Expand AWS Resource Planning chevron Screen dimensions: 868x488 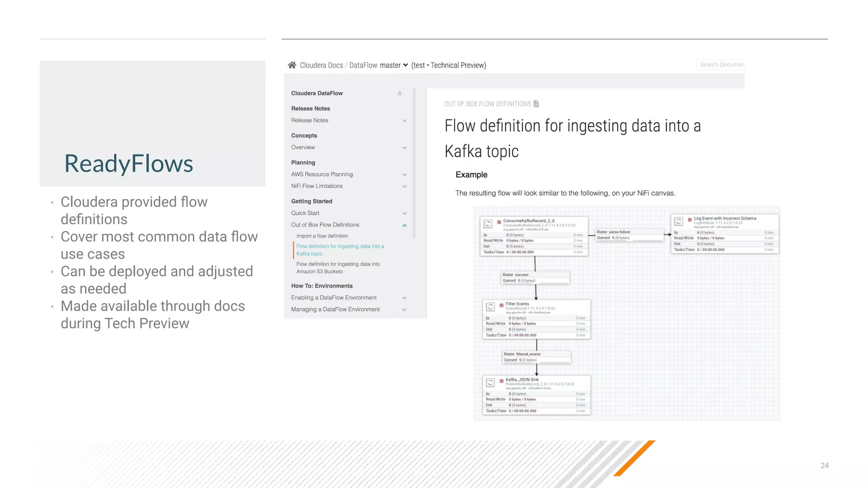click(404, 175)
